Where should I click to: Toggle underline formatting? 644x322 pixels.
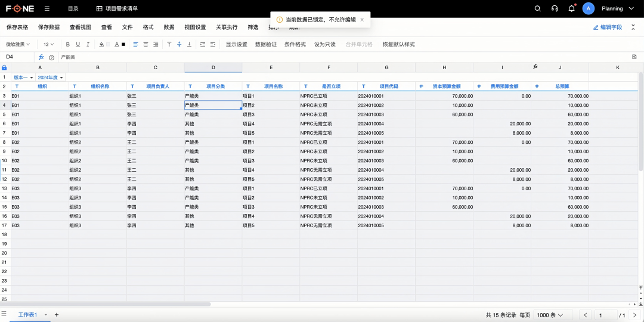(x=78, y=44)
